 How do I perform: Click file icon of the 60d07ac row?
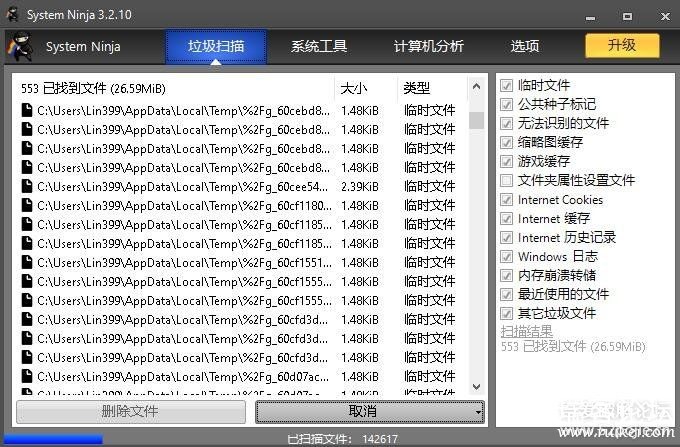pos(27,376)
